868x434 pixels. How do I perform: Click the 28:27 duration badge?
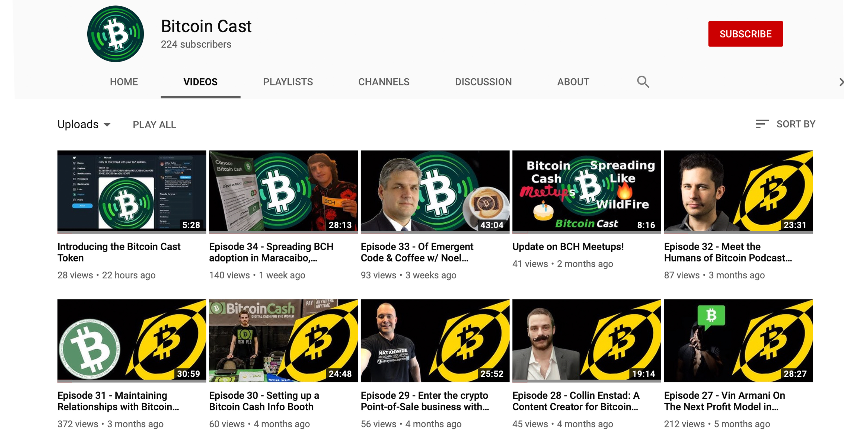[x=795, y=374]
